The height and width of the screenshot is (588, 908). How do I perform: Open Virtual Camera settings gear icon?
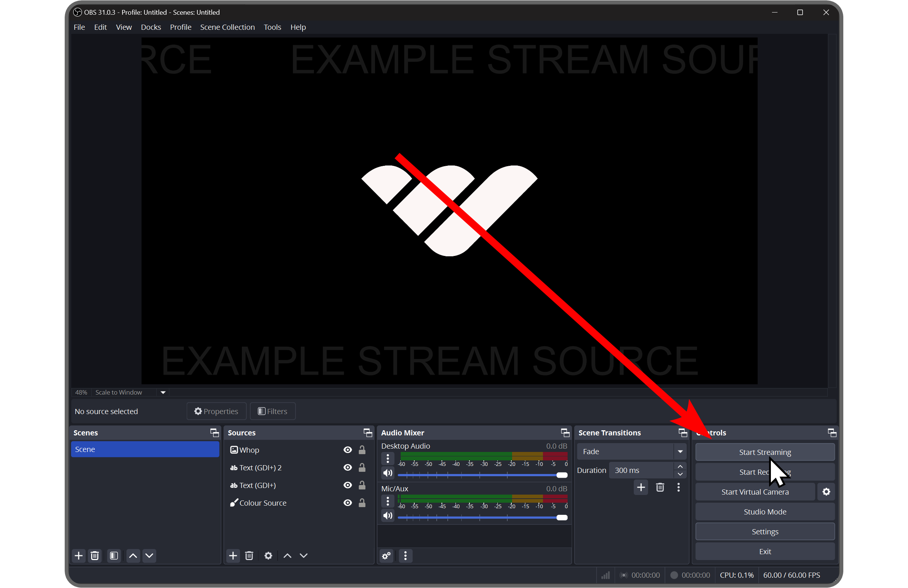click(826, 492)
